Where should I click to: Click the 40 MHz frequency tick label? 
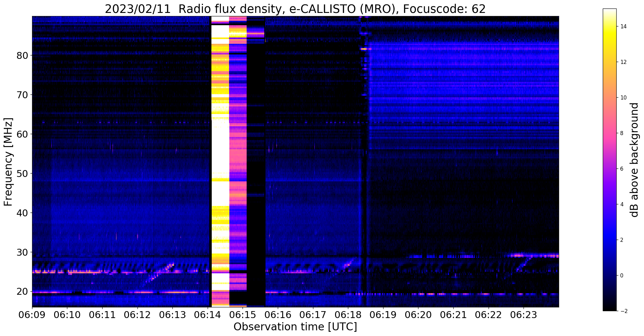pos(22,213)
